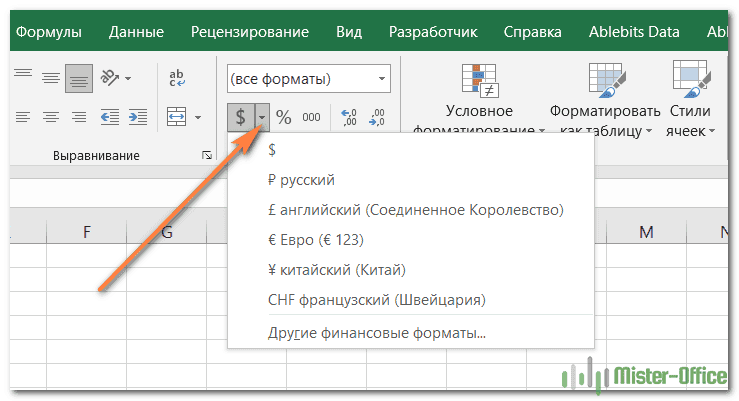Screen dimensions: 739x401
Task: Click the accounting format dollar button
Action: tap(240, 118)
